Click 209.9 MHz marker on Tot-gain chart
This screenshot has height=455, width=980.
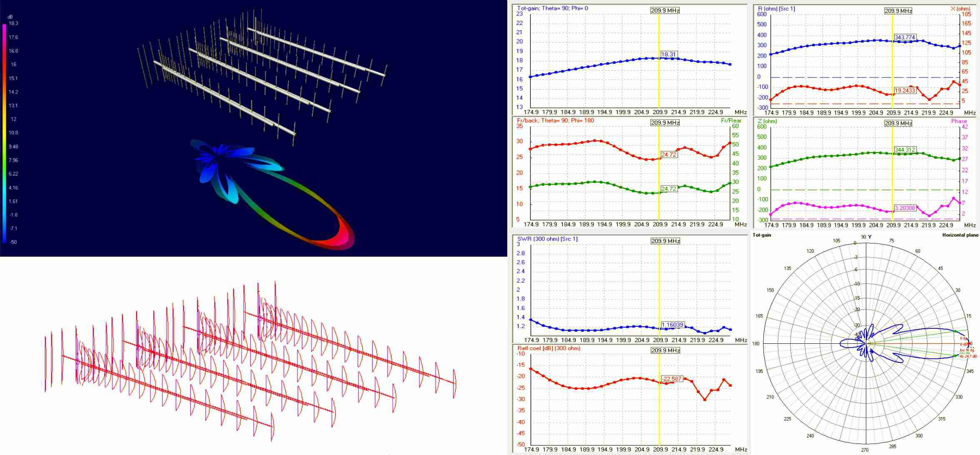(665, 10)
